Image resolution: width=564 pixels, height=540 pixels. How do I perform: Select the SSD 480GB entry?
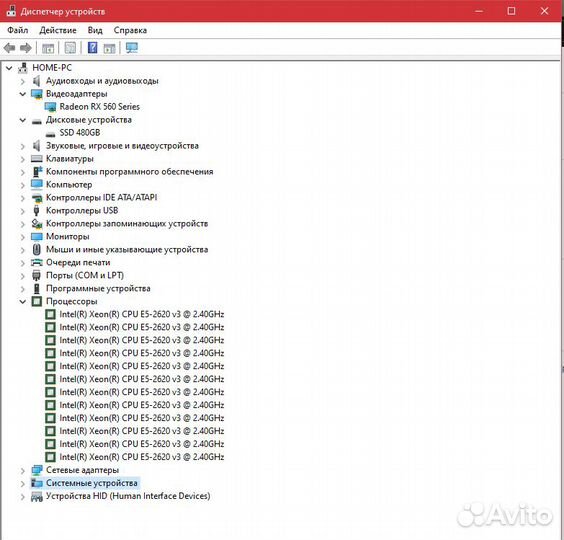(x=80, y=133)
